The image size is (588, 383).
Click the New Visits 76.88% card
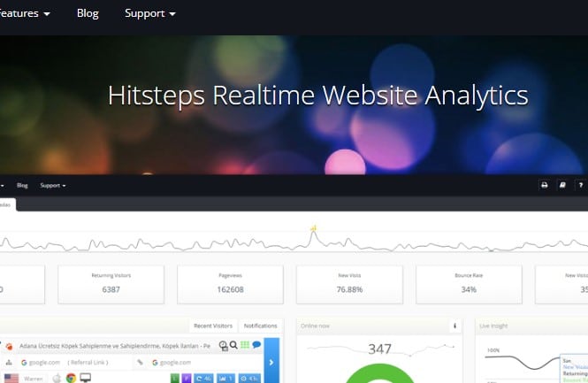[x=349, y=284]
